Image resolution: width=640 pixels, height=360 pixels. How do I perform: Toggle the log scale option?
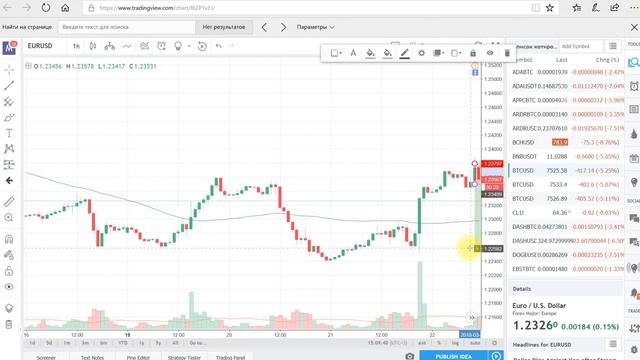[x=455, y=343]
